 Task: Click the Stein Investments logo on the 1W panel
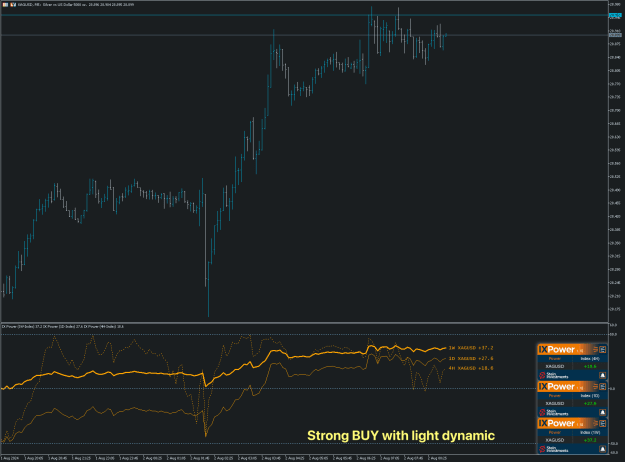point(554,449)
